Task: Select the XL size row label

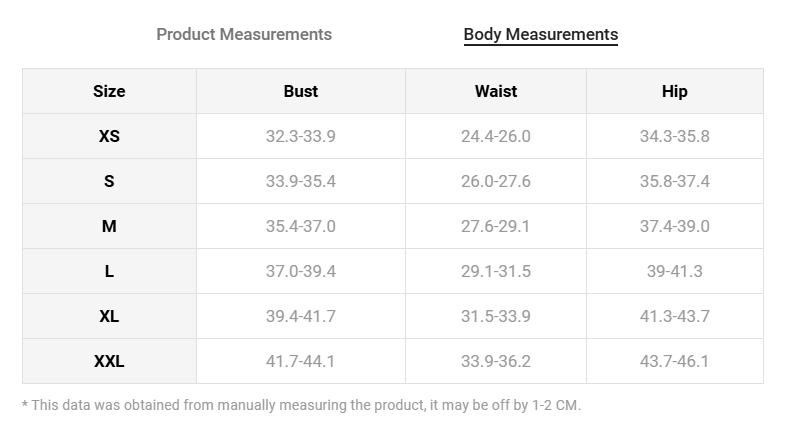Action: pyautogui.click(x=109, y=316)
